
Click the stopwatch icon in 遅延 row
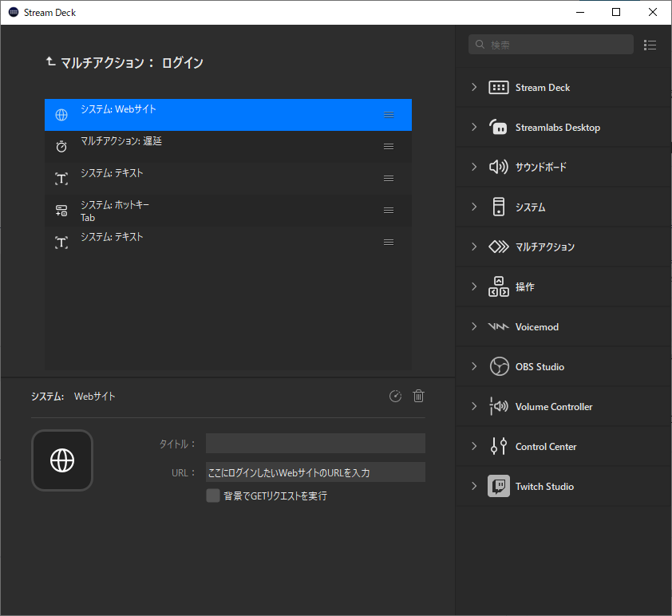(61, 147)
